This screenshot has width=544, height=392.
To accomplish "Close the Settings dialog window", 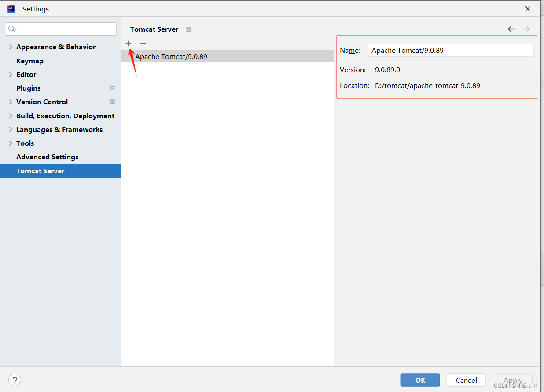I will point(527,9).
